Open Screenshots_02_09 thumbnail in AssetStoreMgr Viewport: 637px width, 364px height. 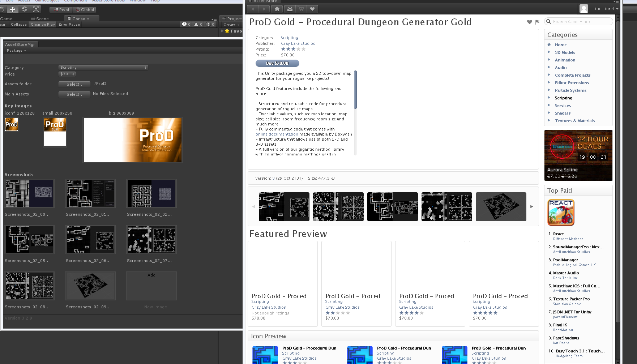pyautogui.click(x=90, y=286)
